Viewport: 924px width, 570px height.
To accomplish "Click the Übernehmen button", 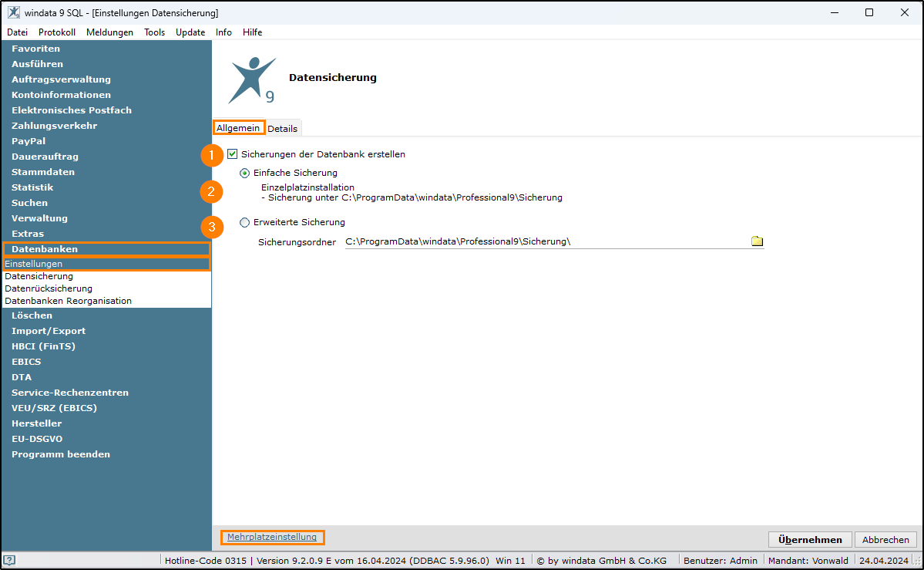I will pyautogui.click(x=810, y=539).
